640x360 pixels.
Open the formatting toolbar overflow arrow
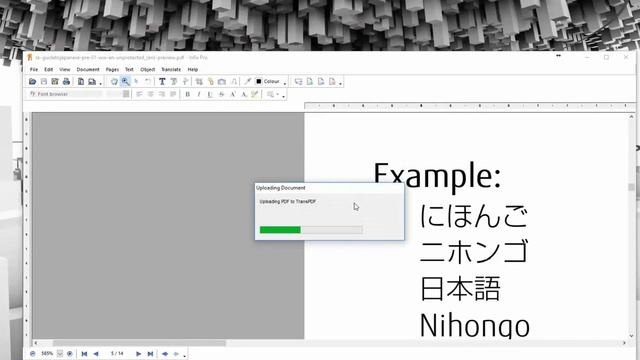coord(284,96)
